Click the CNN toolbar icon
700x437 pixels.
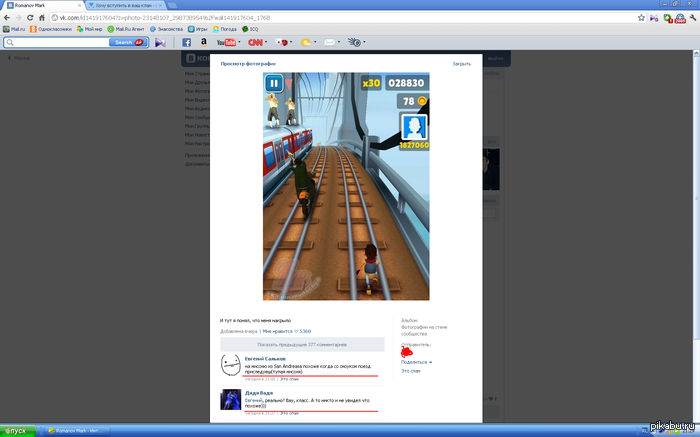point(255,43)
